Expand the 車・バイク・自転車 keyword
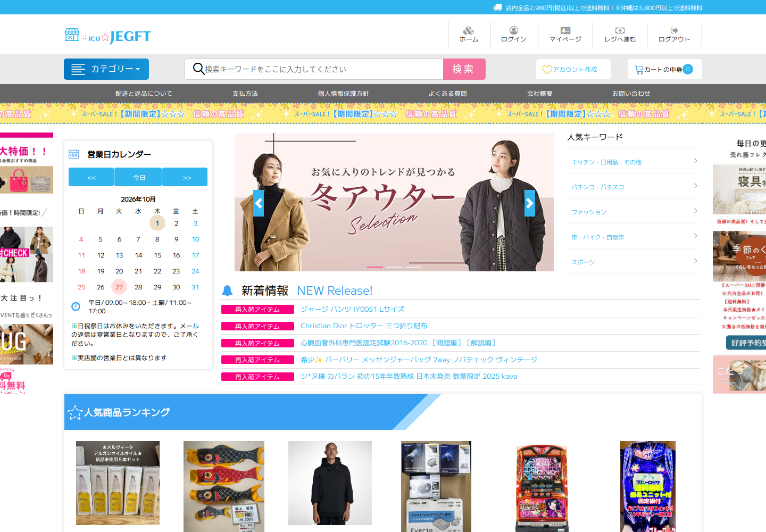 pyautogui.click(x=634, y=236)
